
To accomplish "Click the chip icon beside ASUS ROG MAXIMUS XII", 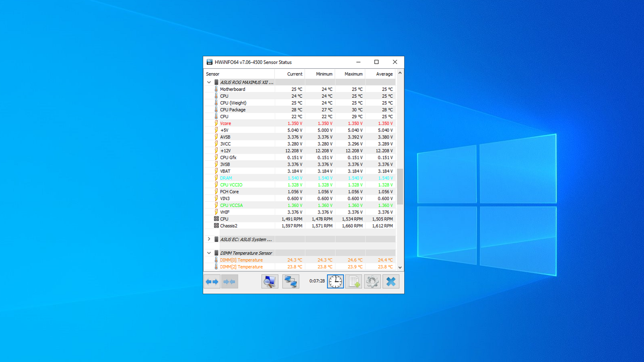I will [x=216, y=82].
